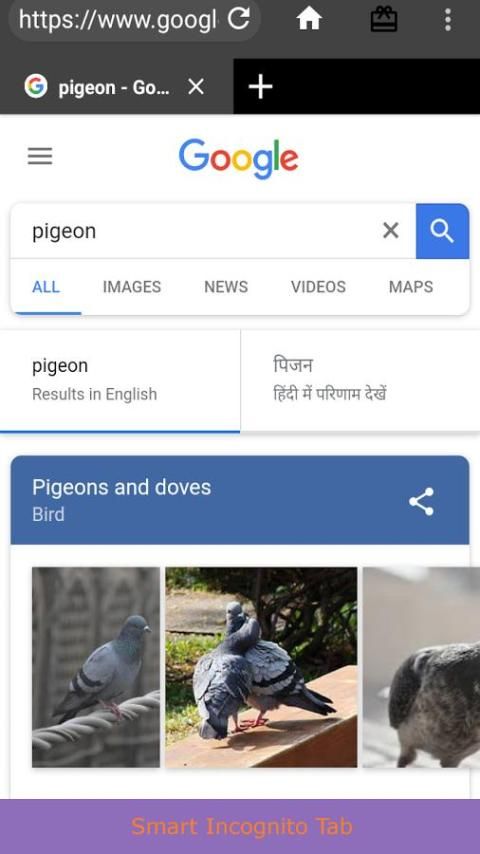The width and height of the screenshot is (480, 854).
Task: Clear the pigeon search text
Action: pos(391,231)
